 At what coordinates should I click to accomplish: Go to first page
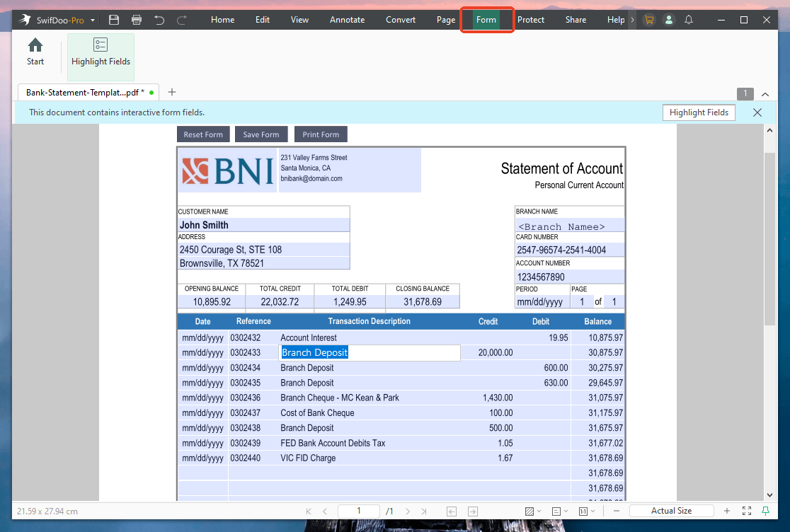(309, 511)
